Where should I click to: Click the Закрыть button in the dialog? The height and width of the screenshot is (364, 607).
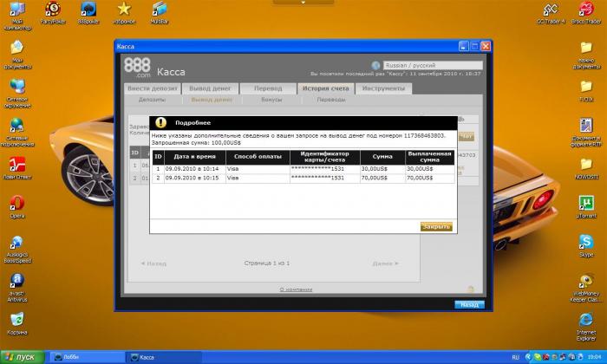pos(436,227)
